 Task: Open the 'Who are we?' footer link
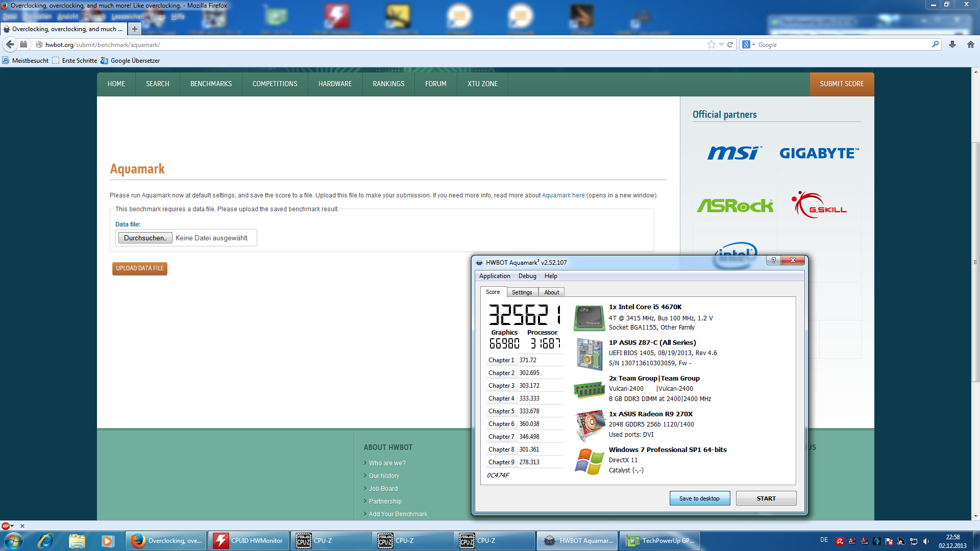387,463
